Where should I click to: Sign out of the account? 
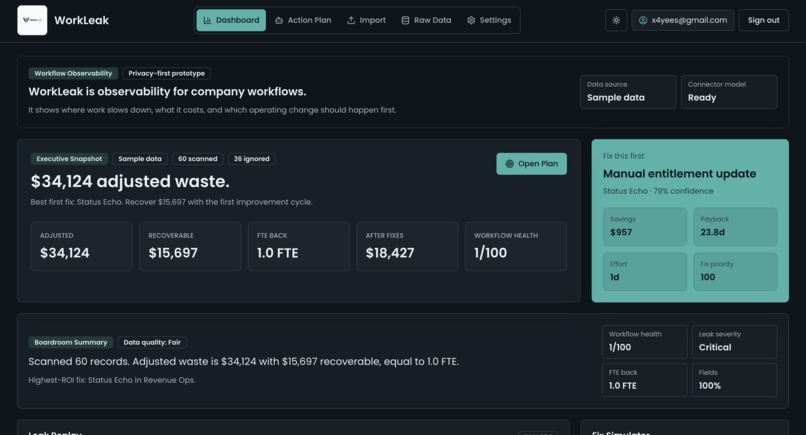pos(763,20)
